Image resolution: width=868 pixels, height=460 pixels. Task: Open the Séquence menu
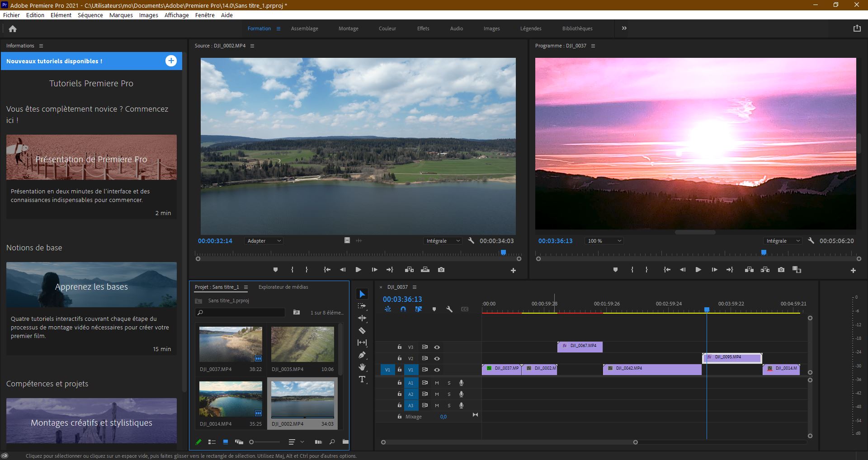(90, 15)
